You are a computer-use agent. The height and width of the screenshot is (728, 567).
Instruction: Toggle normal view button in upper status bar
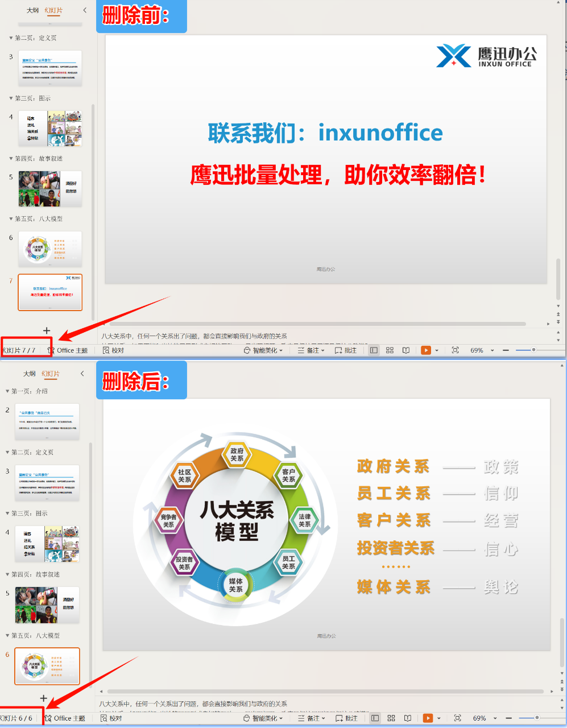pos(374,350)
